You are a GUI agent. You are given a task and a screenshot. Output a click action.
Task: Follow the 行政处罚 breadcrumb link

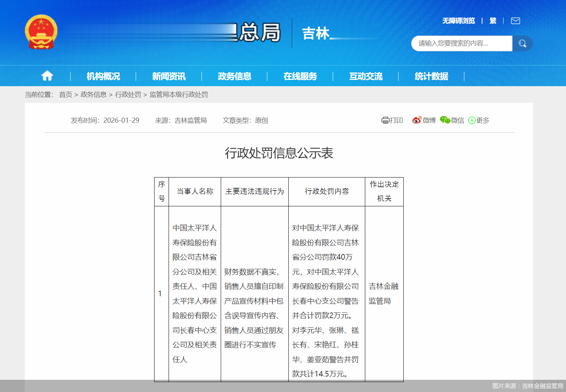pos(128,95)
